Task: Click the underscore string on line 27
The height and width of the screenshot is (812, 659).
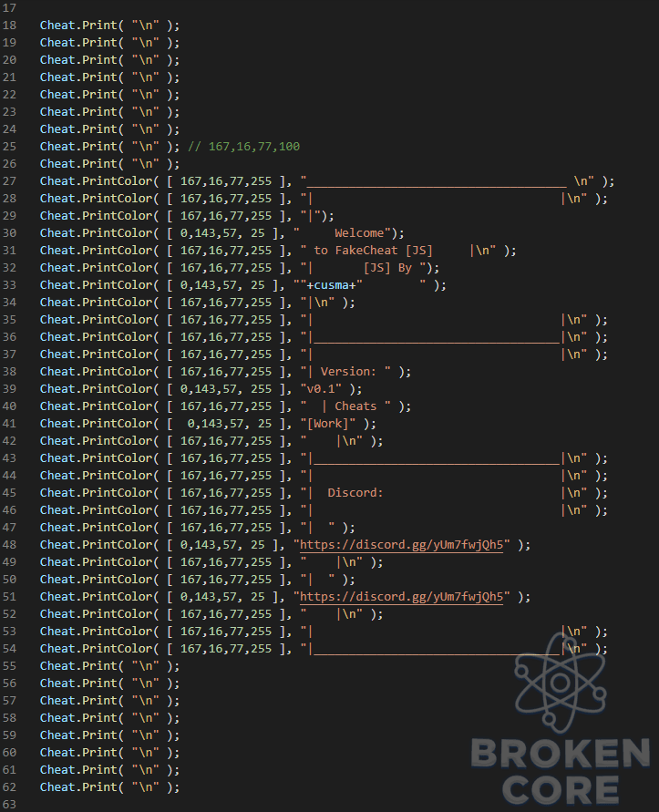Action: (x=448, y=181)
